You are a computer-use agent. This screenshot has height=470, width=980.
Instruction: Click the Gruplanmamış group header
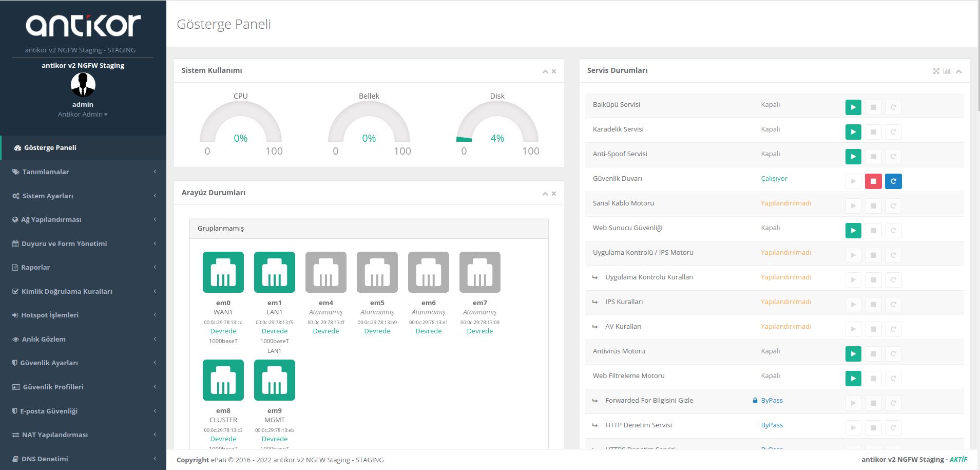click(x=369, y=228)
